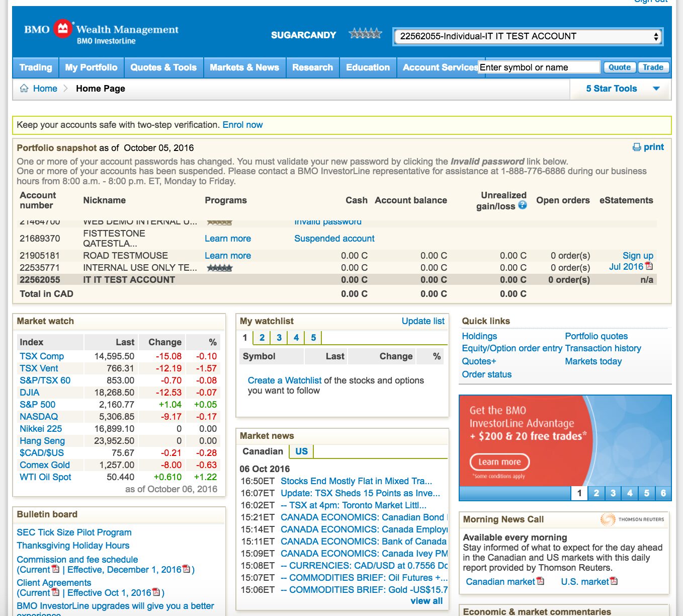Open the My Portfolio menu
The image size is (683, 616).
91,67
